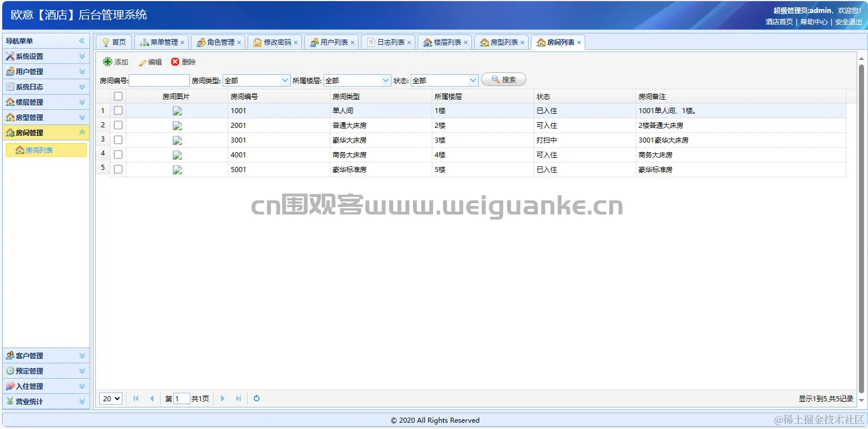Image resolution: width=868 pixels, height=429 pixels.
Task: Expand the 楼层管理 accordion panel
Action: 46,102
